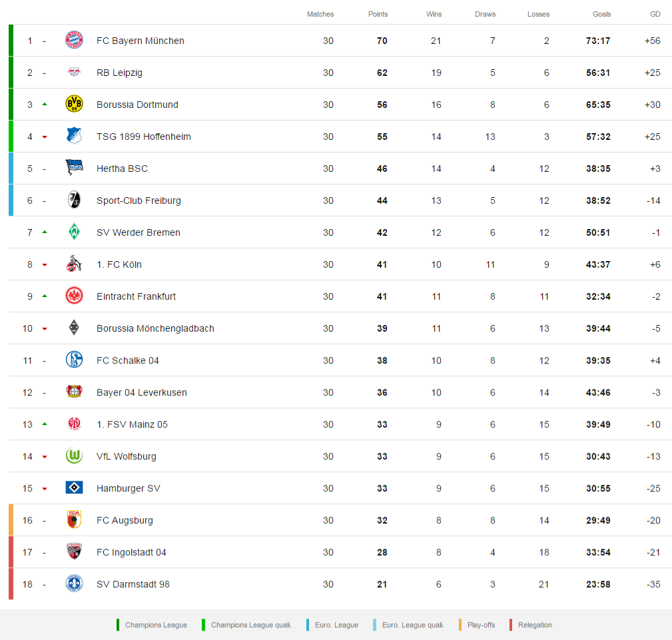The width and height of the screenshot is (672, 640).
Task: Sort table by the Points column header
Action: [x=378, y=14]
